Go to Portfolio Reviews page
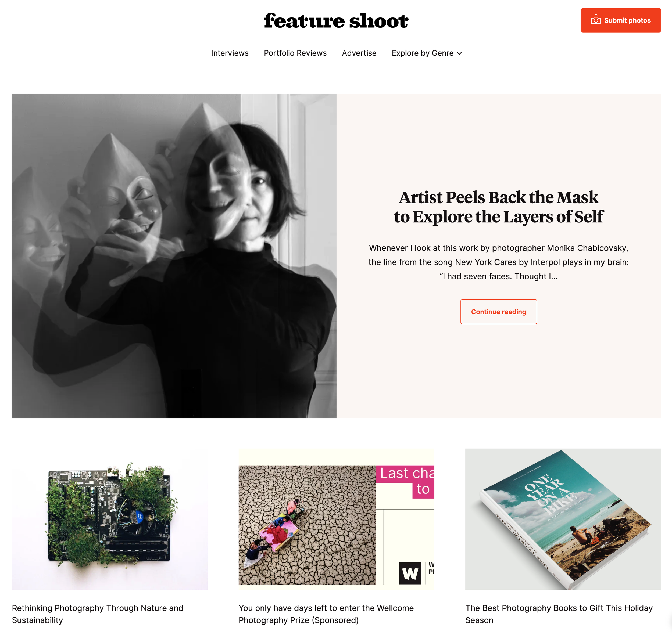The image size is (672, 635). point(295,53)
